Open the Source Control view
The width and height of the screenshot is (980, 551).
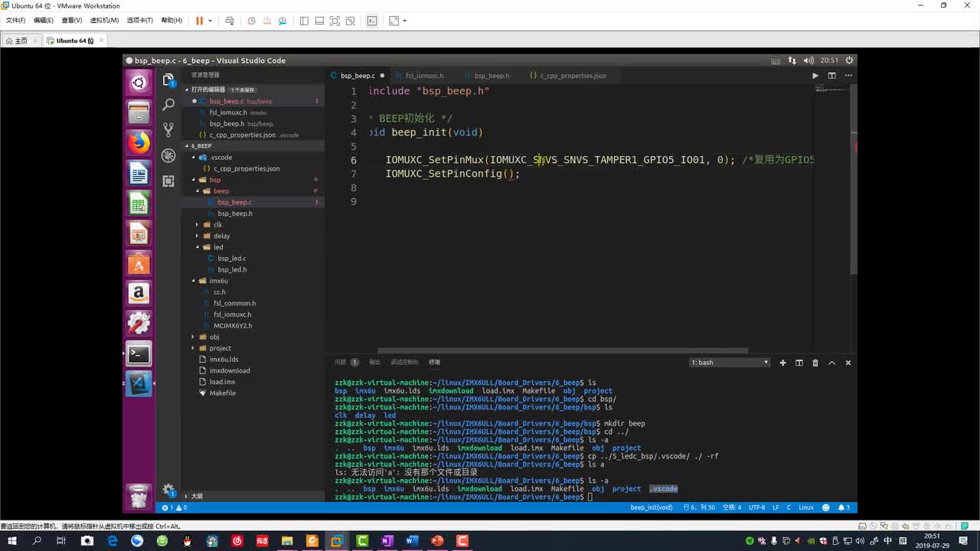coord(168,129)
